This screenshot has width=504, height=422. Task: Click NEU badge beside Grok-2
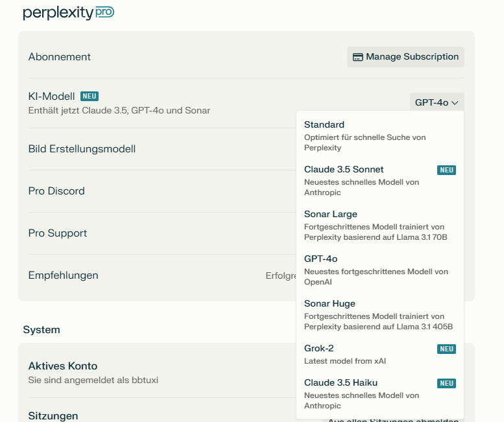click(x=446, y=349)
